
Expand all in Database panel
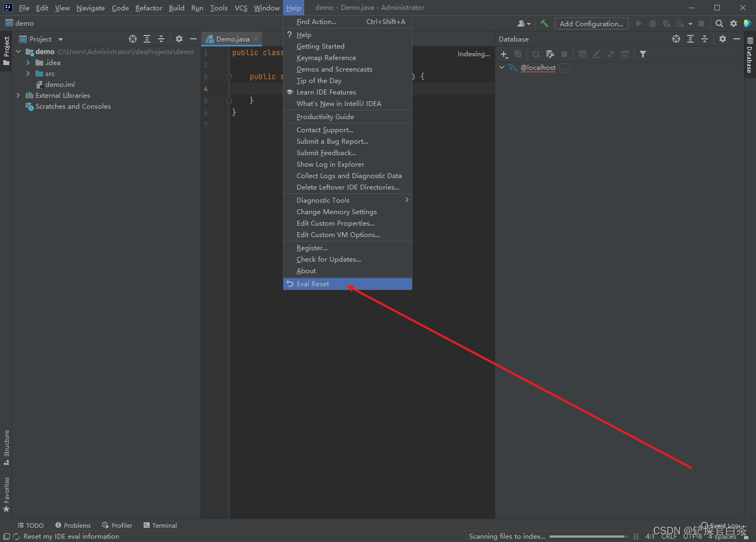(x=690, y=39)
